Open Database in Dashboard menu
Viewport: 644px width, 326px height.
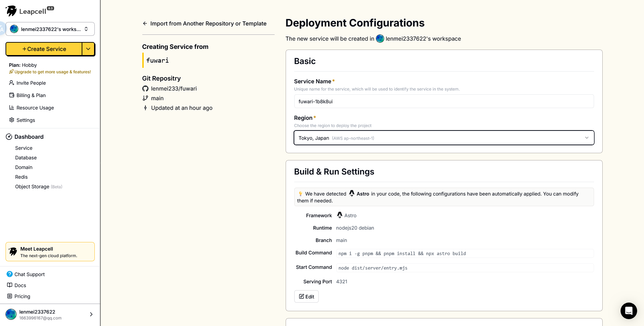click(x=26, y=158)
